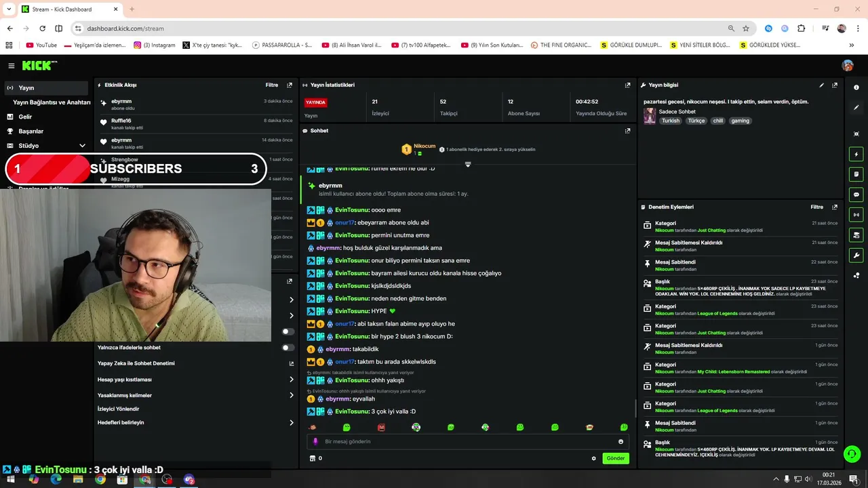868x488 pixels.
Task: Reload the page
Action: coord(42,28)
